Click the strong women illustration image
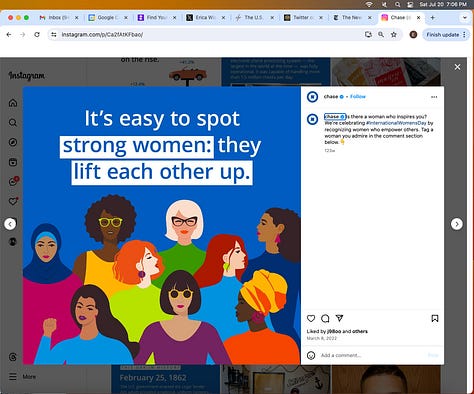Image resolution: width=474 pixels, height=394 pixels. (162, 225)
